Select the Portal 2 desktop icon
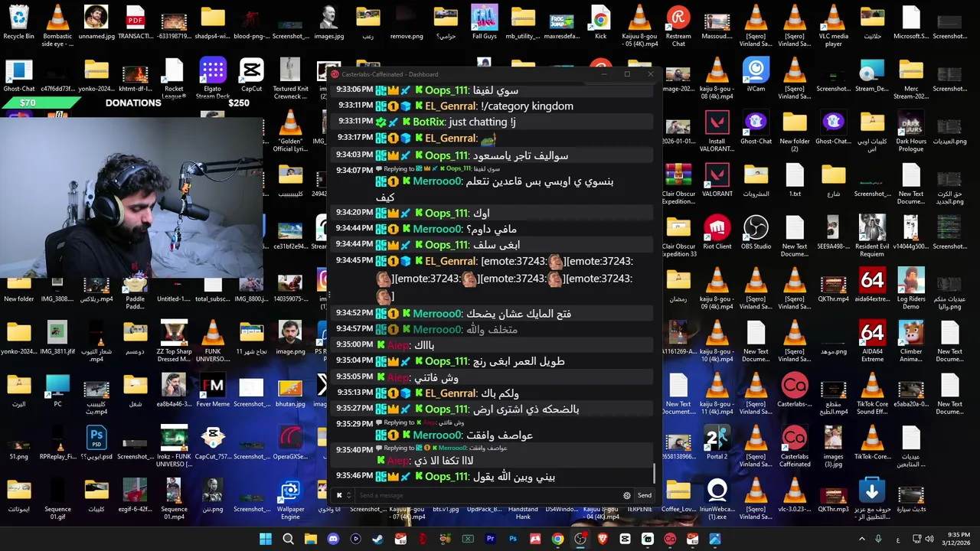 [717, 443]
